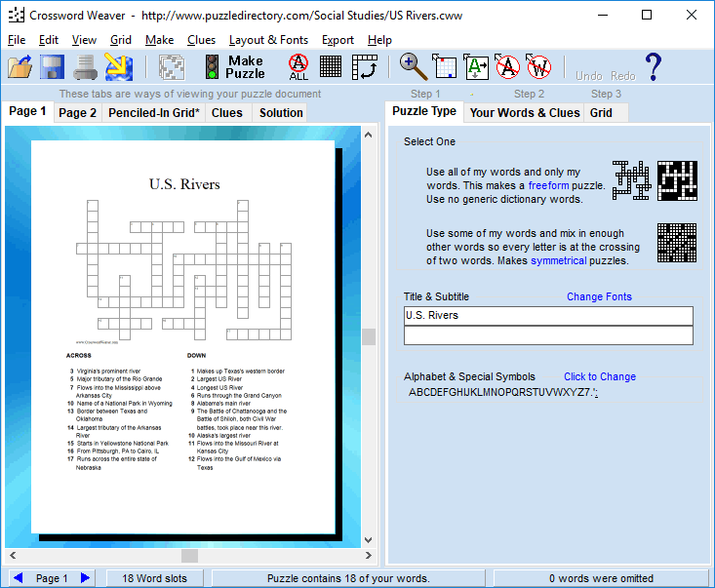This screenshot has height=588, width=715.
Task: Click the grid pattern toolbar icon
Action: point(331,67)
